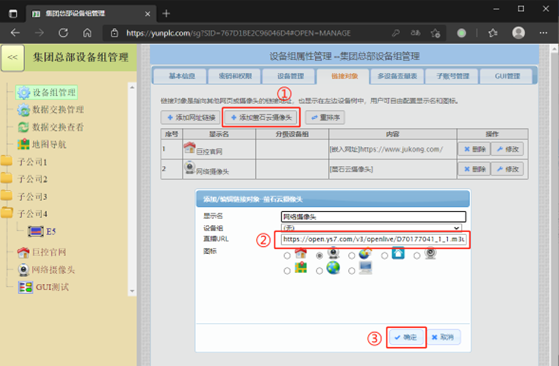Click the tree panel scrollbar up arrow
The image size is (559, 366).
point(132,87)
